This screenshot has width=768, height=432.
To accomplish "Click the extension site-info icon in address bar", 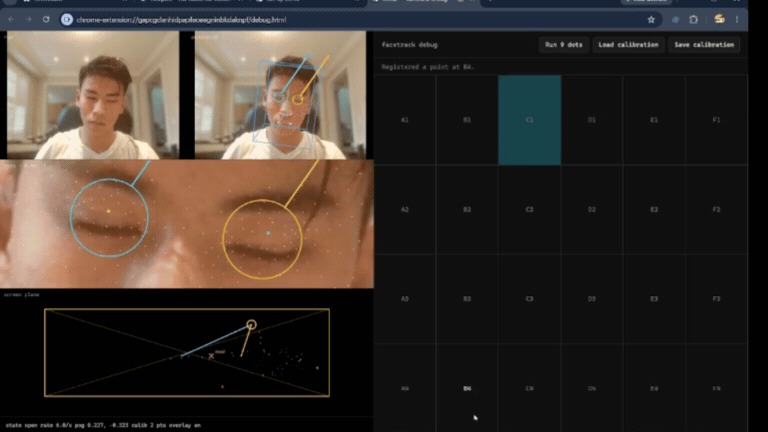I will [67, 20].
